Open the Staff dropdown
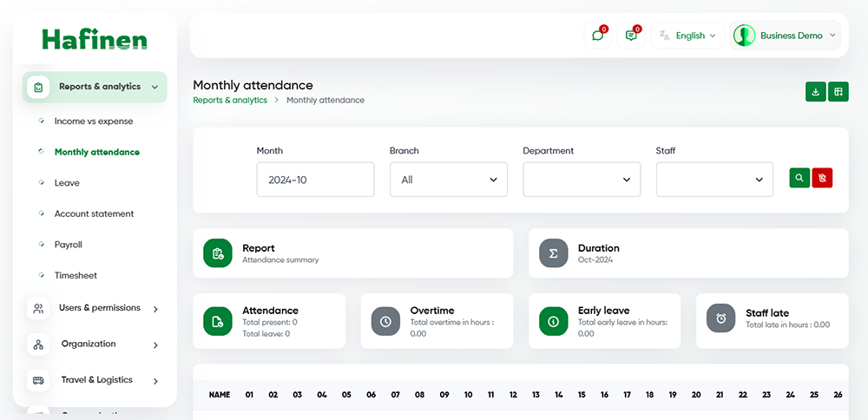The image size is (868, 420). coord(714,180)
